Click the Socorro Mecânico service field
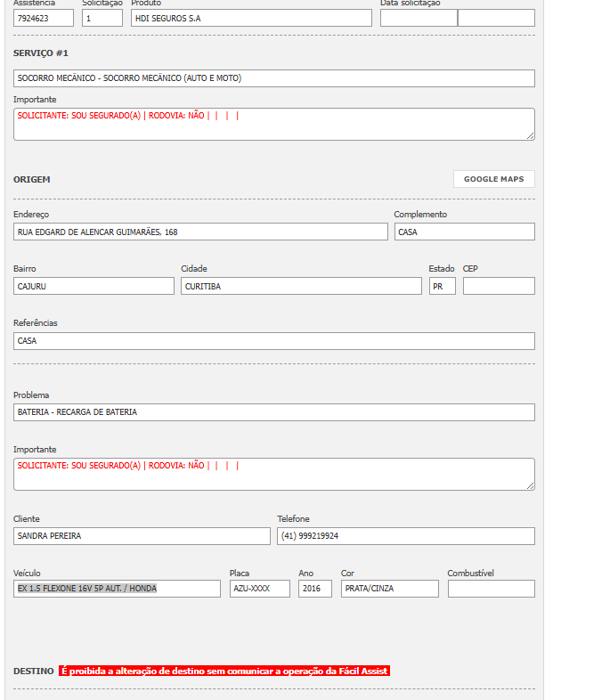This screenshot has height=700, width=610. [273, 78]
